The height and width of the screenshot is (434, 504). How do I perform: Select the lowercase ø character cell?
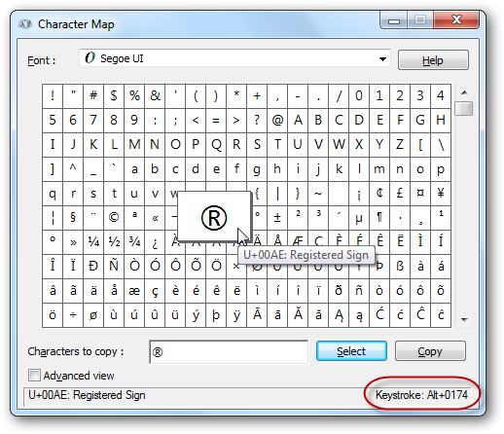tap(93, 315)
